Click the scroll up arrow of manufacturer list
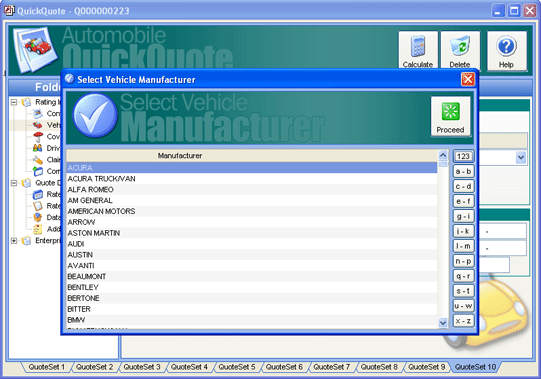 coord(443,155)
